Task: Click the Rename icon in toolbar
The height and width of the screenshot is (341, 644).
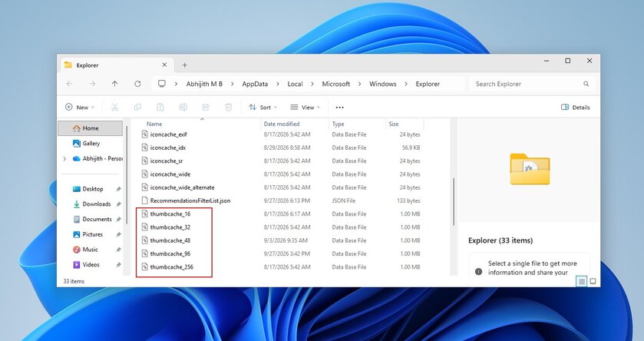Action: tap(183, 108)
